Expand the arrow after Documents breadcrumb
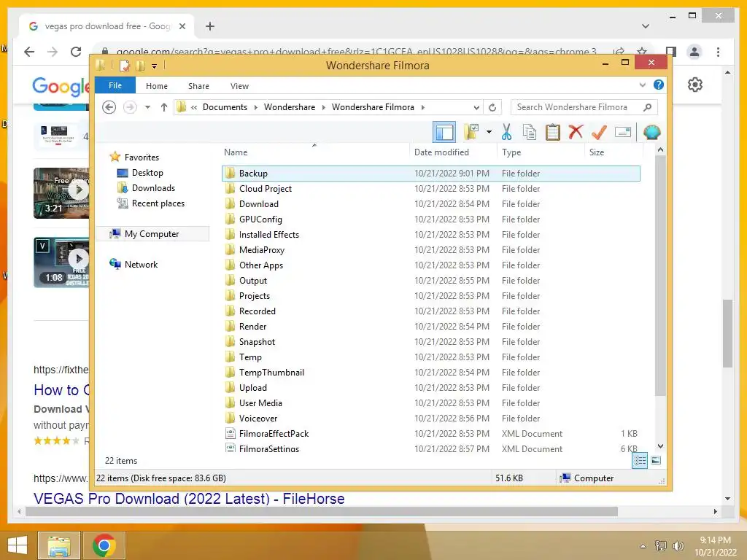 point(255,107)
